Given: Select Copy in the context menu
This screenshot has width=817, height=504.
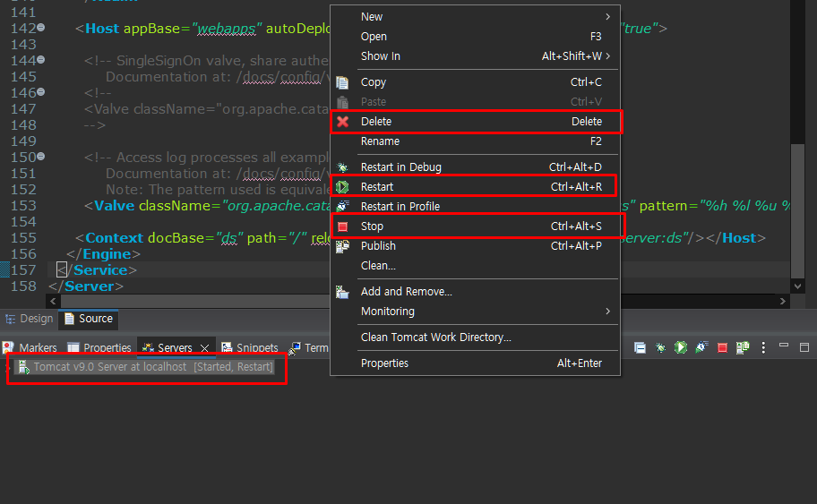Looking at the screenshot, I should click(x=475, y=82).
